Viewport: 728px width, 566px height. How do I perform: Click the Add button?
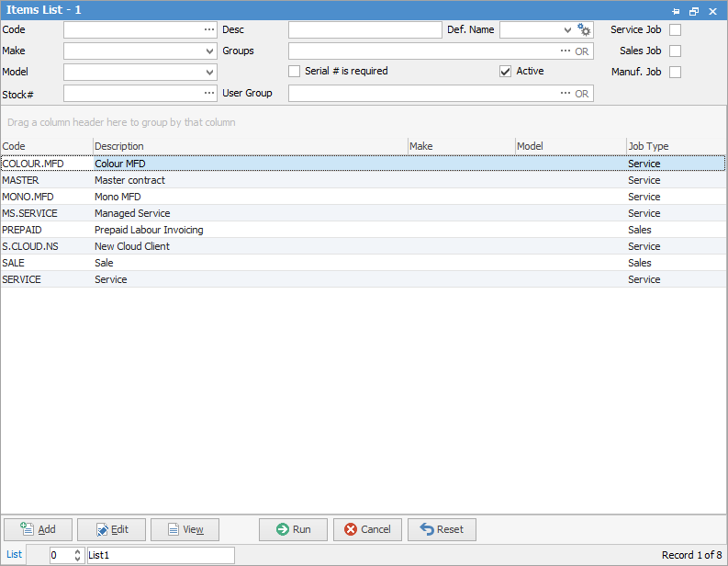click(x=38, y=529)
